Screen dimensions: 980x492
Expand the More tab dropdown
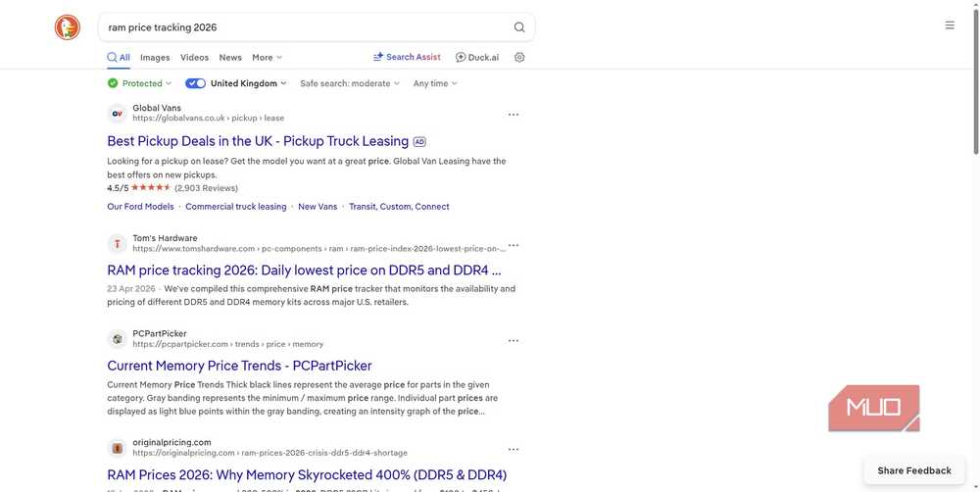pyautogui.click(x=267, y=58)
